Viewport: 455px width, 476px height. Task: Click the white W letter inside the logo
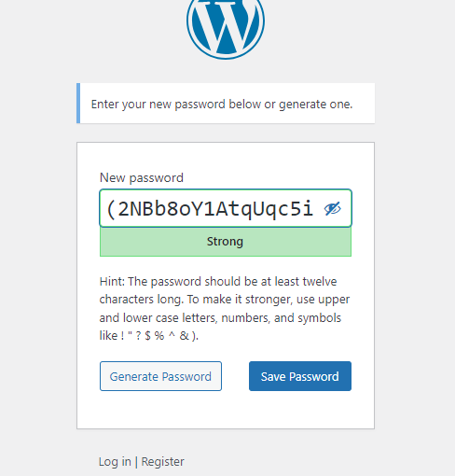point(226,26)
